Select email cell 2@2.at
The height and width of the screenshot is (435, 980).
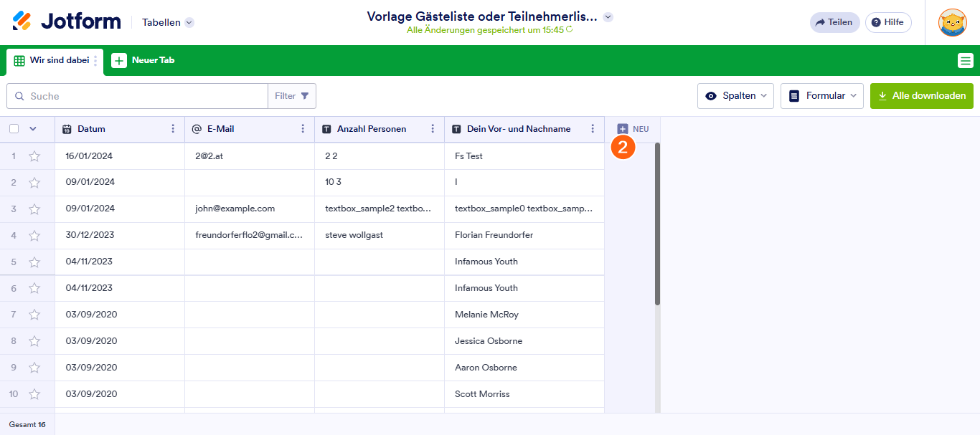[250, 156]
